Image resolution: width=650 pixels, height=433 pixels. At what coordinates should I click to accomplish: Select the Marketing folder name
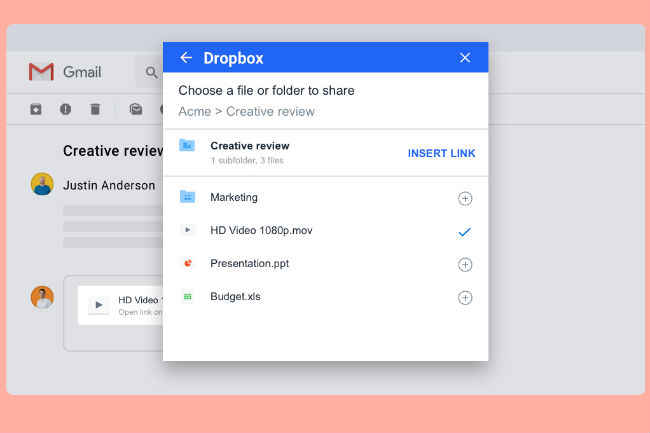(x=234, y=197)
